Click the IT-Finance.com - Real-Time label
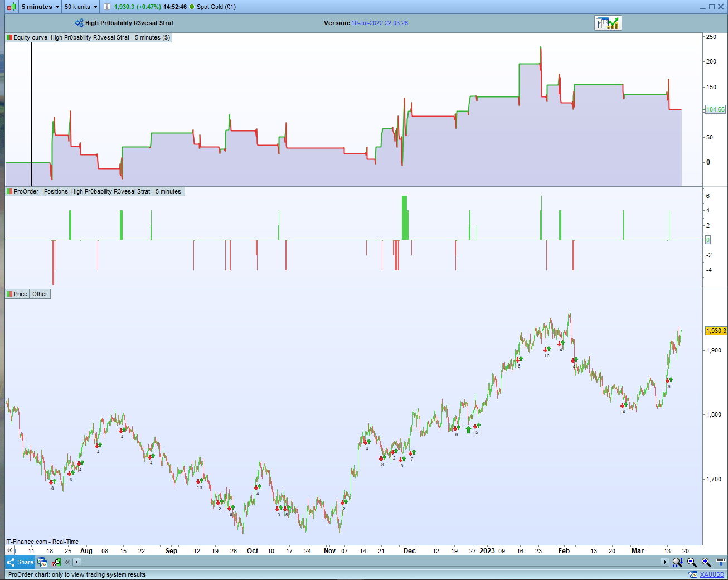 [x=42, y=542]
